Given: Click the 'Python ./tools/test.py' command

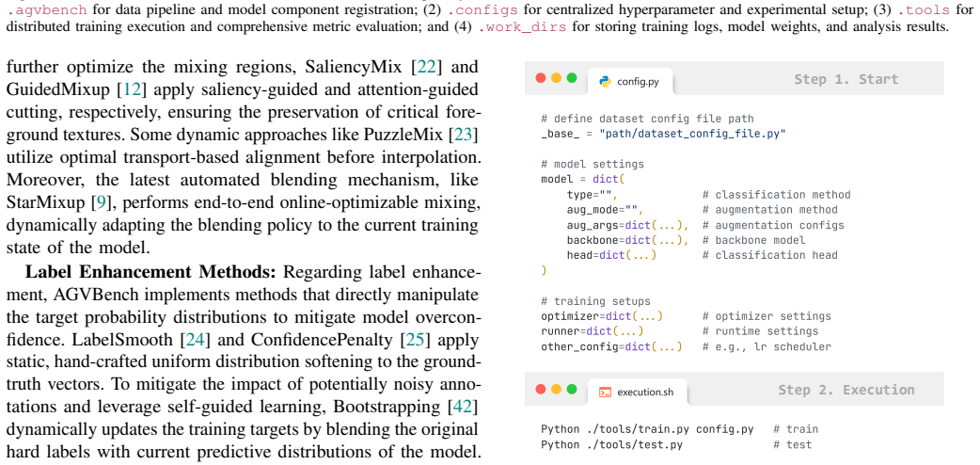Looking at the screenshot, I should pos(612,445).
